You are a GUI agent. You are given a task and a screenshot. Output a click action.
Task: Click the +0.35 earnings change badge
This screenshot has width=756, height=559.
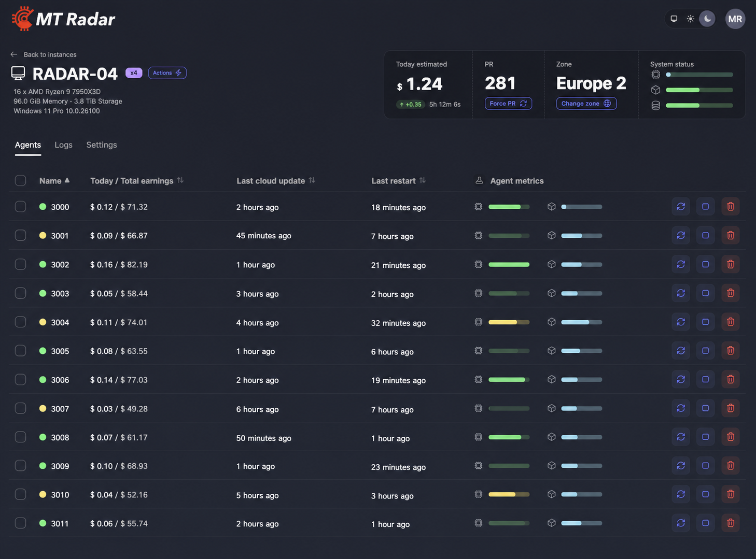tap(411, 104)
